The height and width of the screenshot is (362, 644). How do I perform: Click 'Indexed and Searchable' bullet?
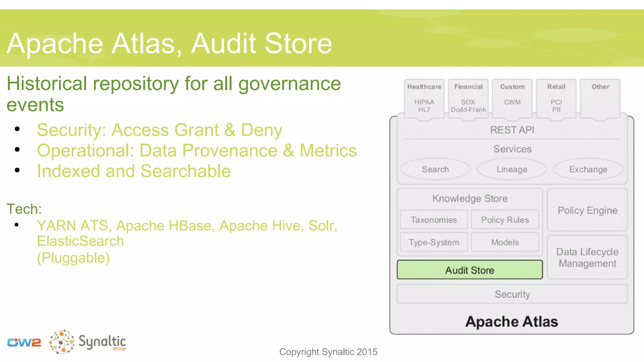134,171
